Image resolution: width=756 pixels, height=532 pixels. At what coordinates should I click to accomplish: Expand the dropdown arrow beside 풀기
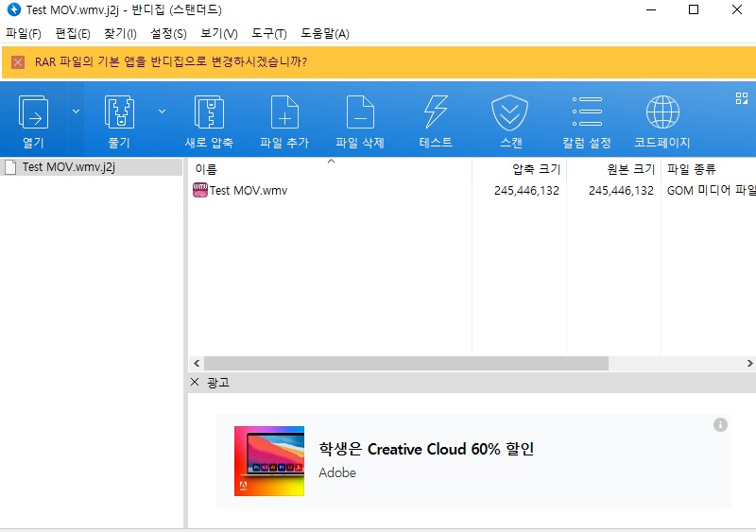162,112
